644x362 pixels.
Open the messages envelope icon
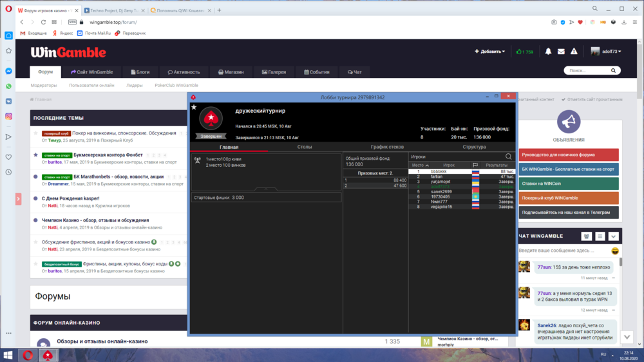tap(561, 52)
